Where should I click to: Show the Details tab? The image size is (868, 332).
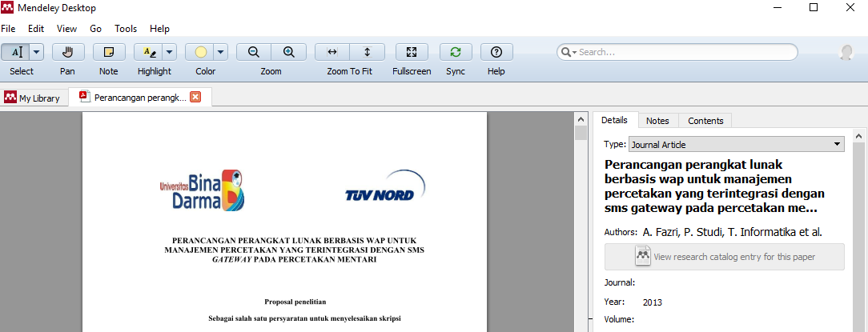point(615,120)
